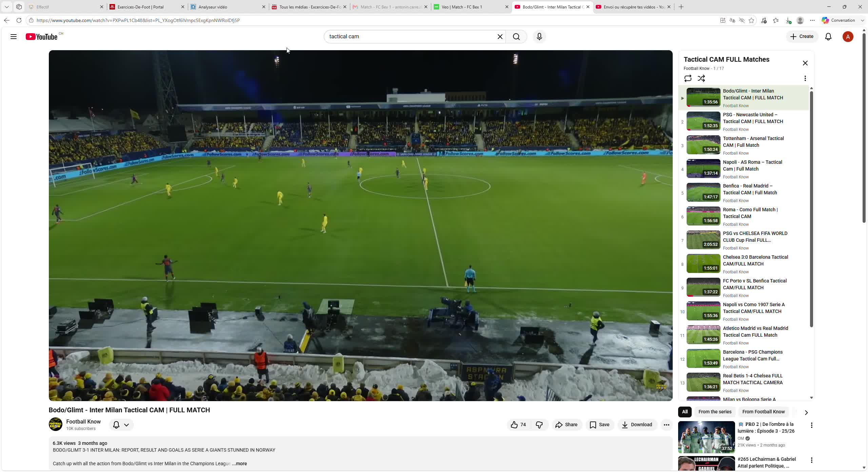Expand the description with ...more
Screen dimensions: 868x472
click(239, 464)
